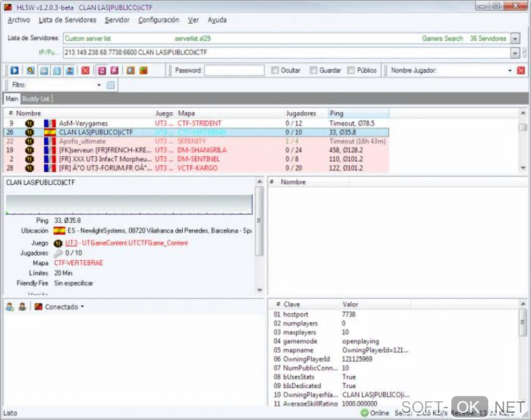Click the second user icon left of Conectado
Screen dimensions: 531x420
coord(22,307)
